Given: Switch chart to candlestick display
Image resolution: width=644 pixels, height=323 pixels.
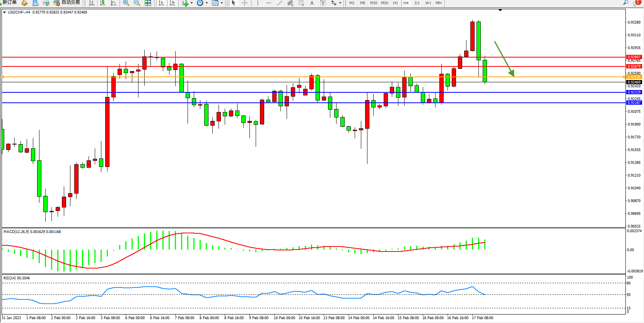Looking at the screenshot, I should point(102,3).
